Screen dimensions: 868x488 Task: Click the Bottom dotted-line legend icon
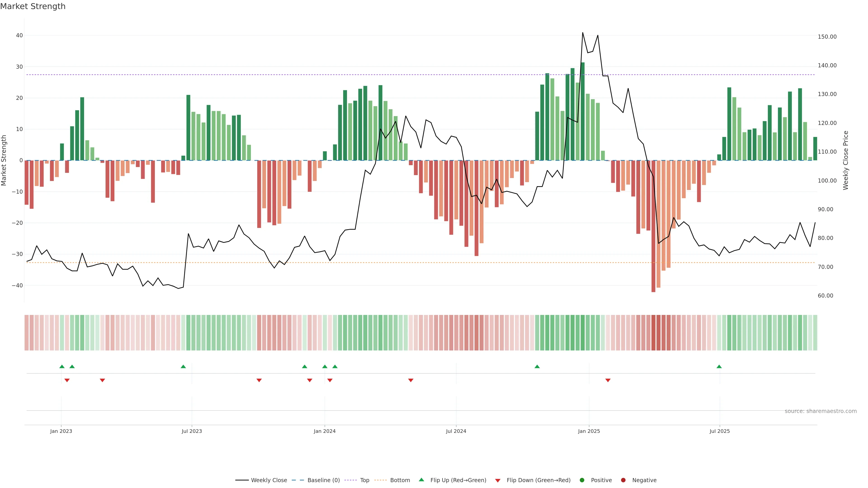click(x=380, y=480)
